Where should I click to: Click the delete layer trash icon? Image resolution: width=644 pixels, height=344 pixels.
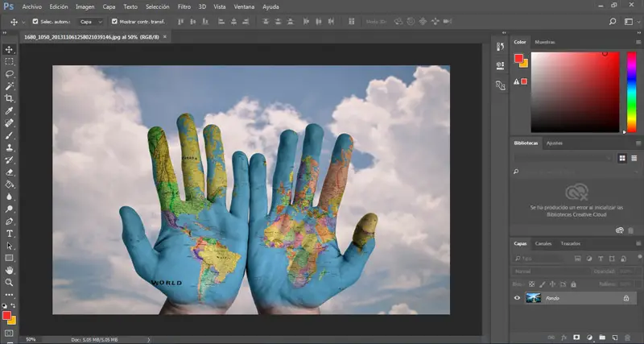[627, 336]
